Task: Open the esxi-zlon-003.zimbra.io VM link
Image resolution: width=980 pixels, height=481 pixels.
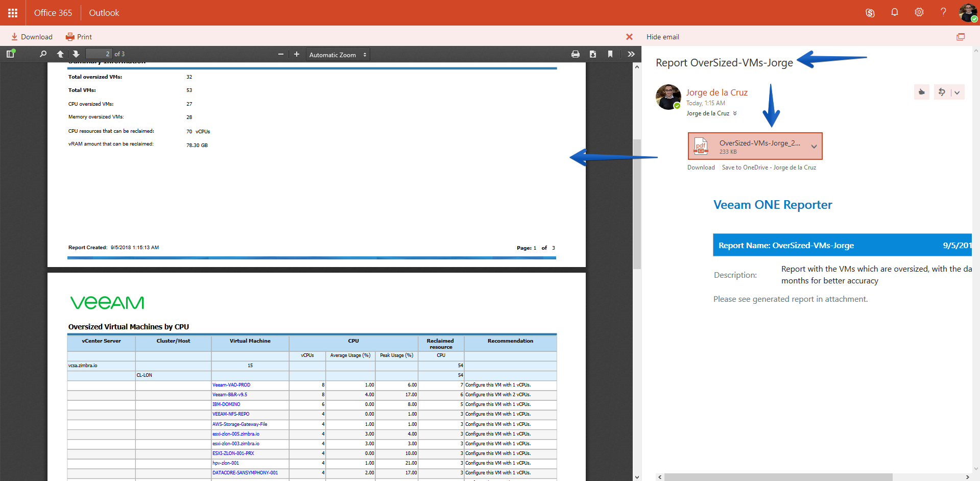Action: pos(236,444)
